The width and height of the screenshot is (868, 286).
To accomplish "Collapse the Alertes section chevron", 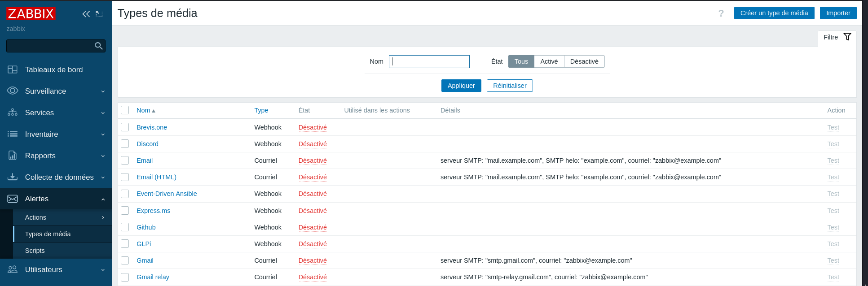I will click(103, 199).
